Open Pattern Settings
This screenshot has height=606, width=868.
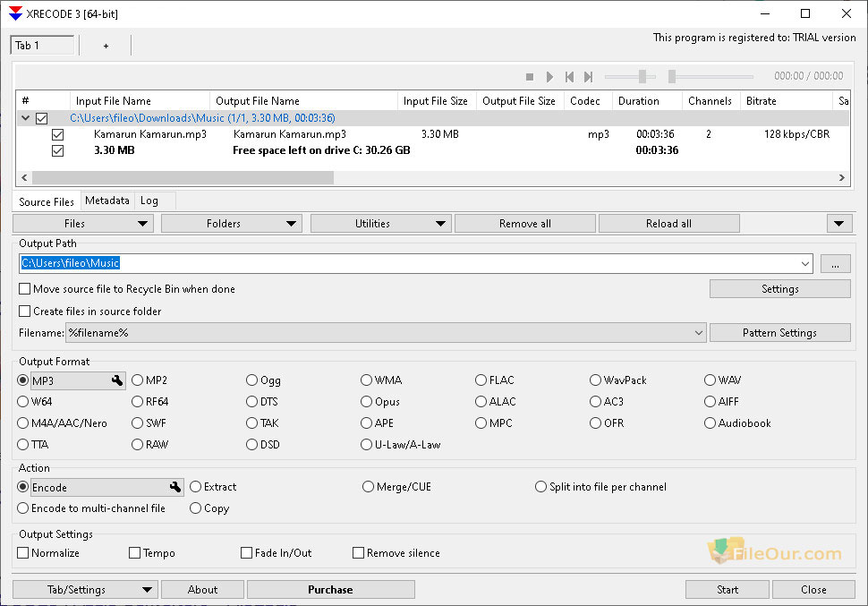tap(780, 333)
